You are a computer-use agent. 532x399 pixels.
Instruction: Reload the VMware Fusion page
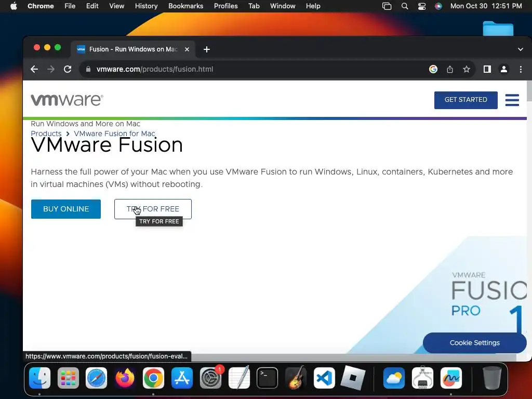[68, 69]
